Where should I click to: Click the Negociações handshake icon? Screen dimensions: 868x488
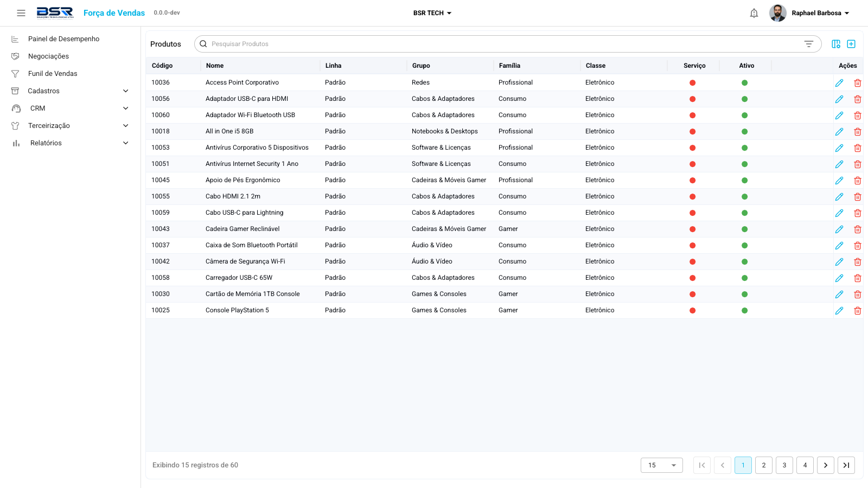pyautogui.click(x=15, y=56)
